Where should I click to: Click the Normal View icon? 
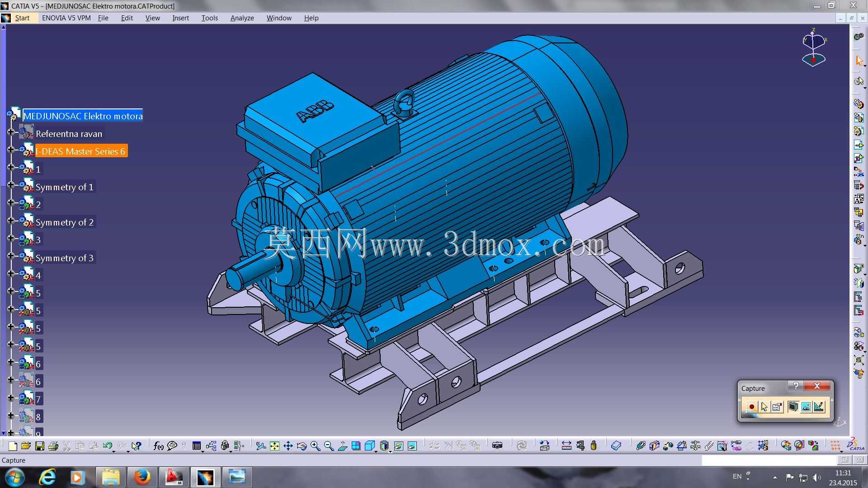342,446
